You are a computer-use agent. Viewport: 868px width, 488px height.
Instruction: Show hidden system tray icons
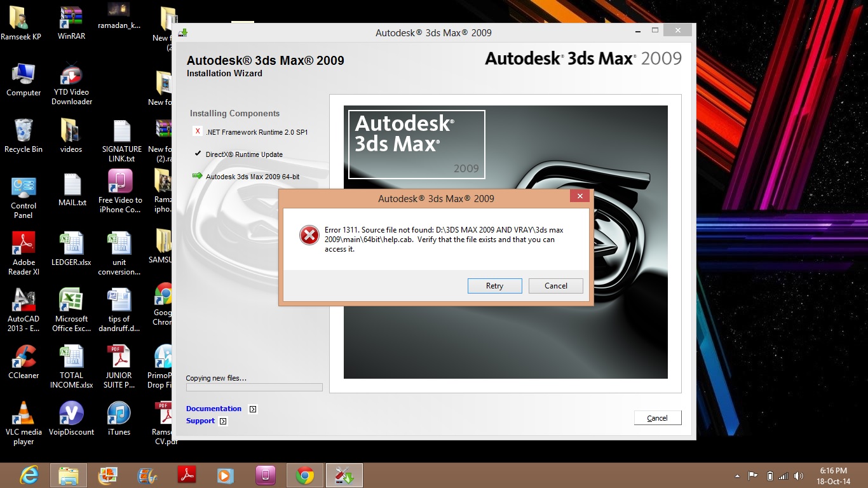tap(737, 476)
